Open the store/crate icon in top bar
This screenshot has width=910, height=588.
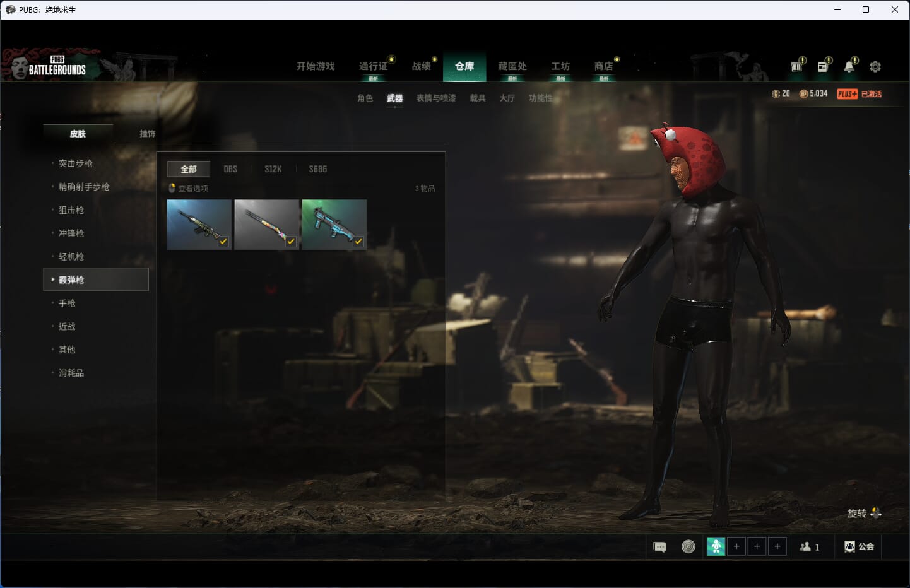[x=798, y=66]
